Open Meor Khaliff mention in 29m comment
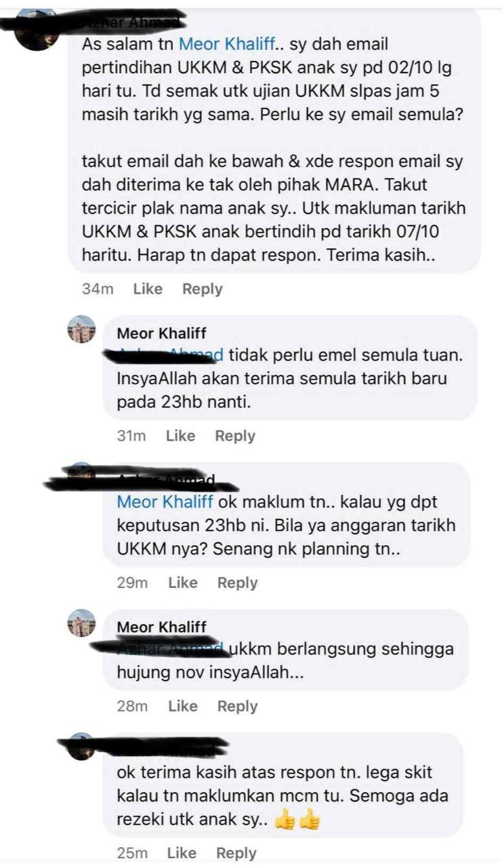This screenshot has width=502, height=868. pos(165,502)
